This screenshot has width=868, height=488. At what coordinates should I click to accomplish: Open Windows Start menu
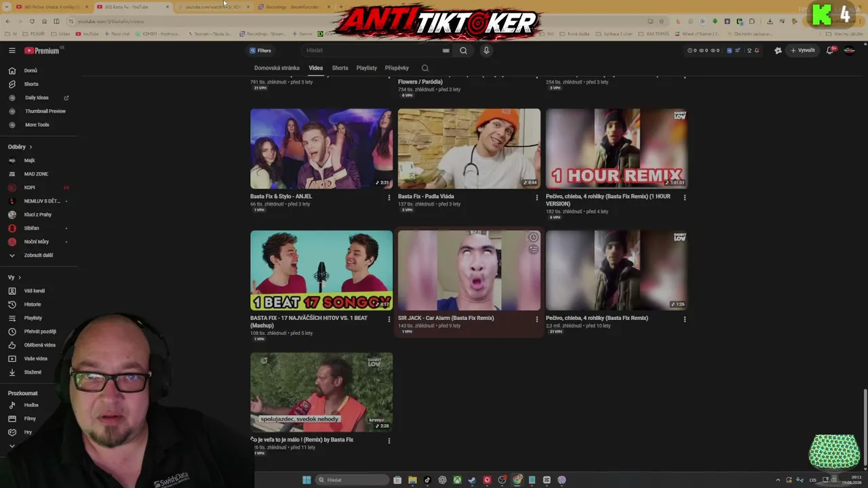307,480
